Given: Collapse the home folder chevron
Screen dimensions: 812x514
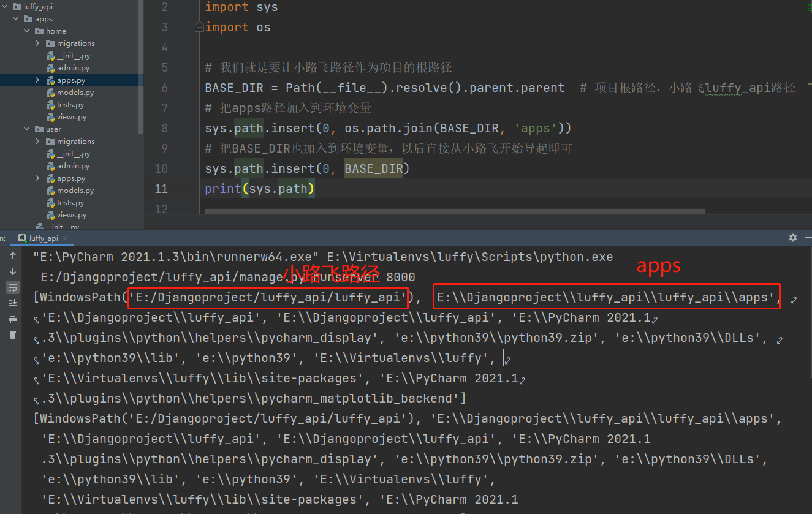Looking at the screenshot, I should 27,31.
